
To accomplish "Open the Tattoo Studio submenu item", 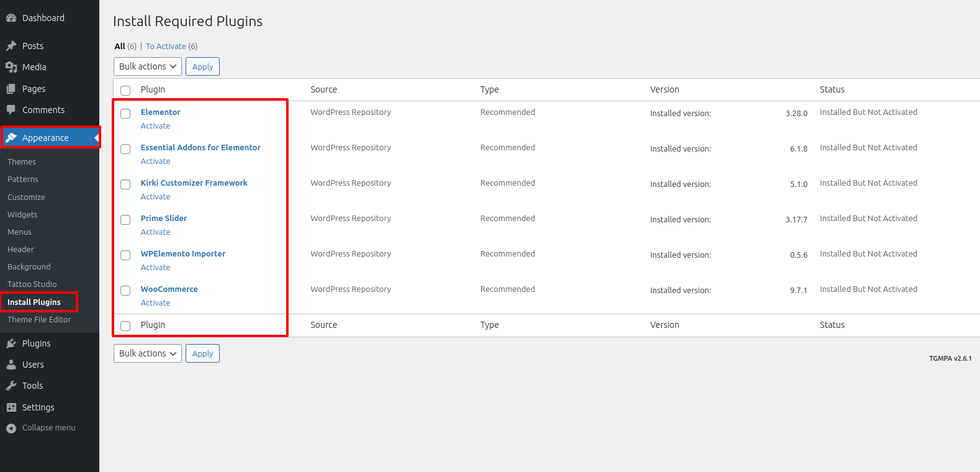I will (x=32, y=284).
